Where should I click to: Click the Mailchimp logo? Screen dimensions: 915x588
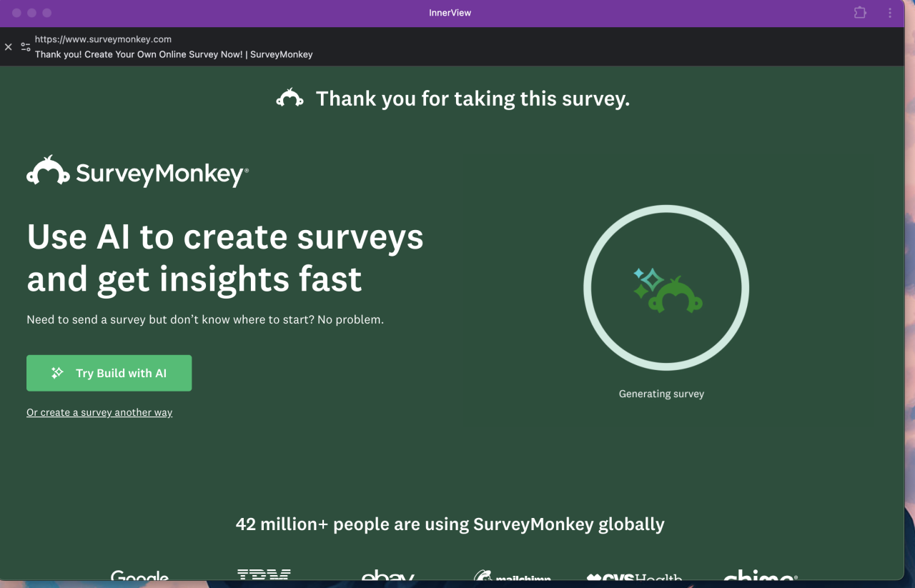512,576
